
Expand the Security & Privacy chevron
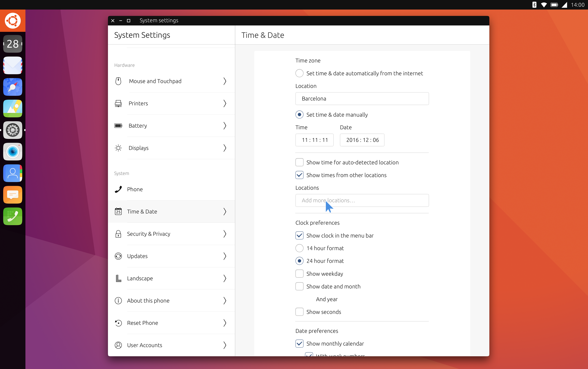225,234
